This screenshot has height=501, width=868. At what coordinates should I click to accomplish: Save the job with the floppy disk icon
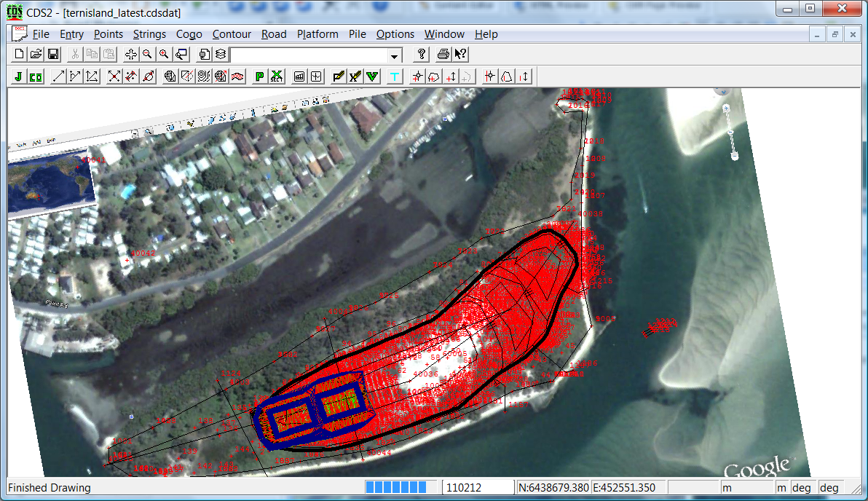52,55
